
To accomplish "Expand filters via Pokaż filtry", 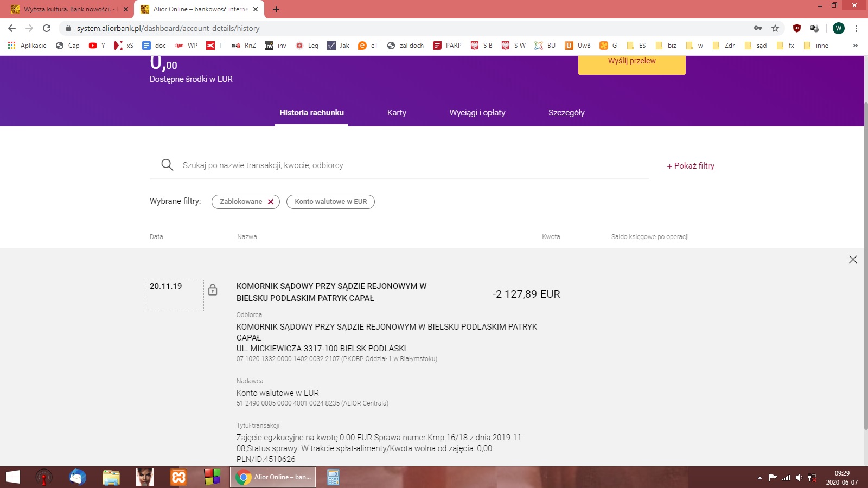I will pyautogui.click(x=691, y=166).
